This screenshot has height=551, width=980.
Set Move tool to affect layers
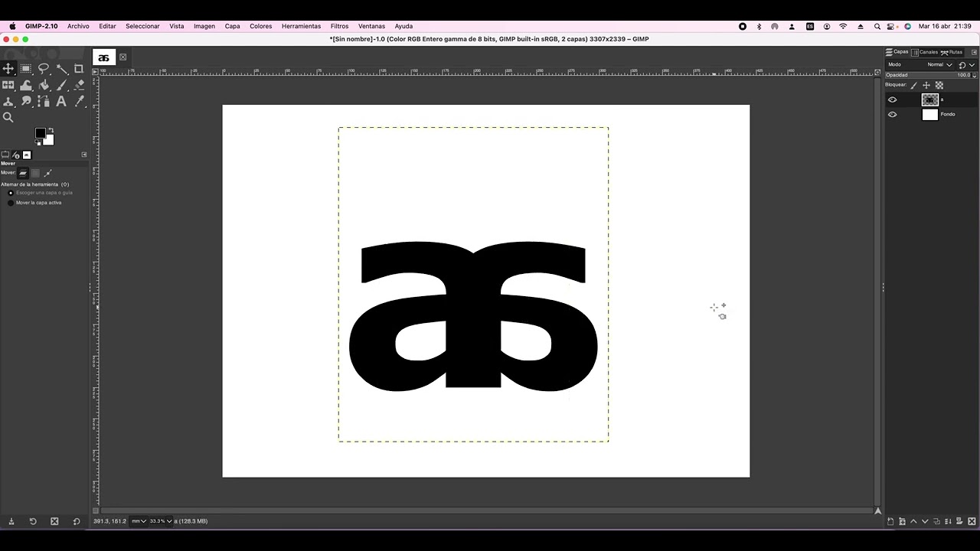(x=23, y=173)
